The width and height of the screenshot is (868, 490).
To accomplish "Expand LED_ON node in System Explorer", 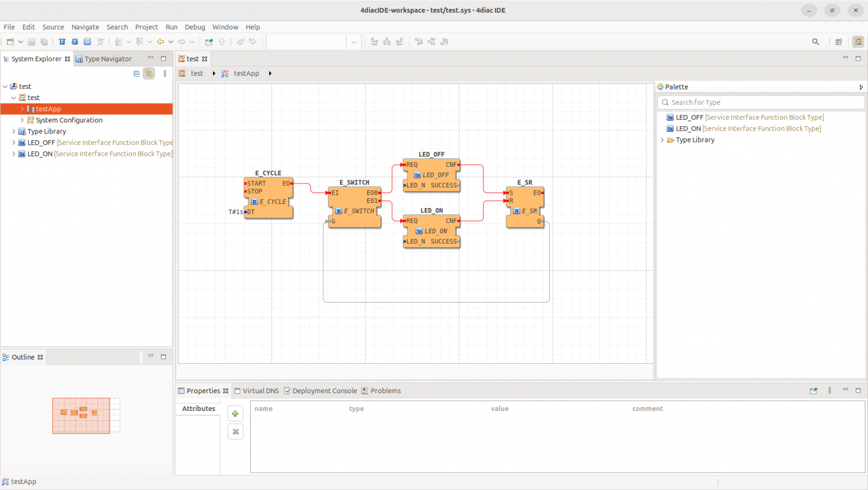I will 14,154.
